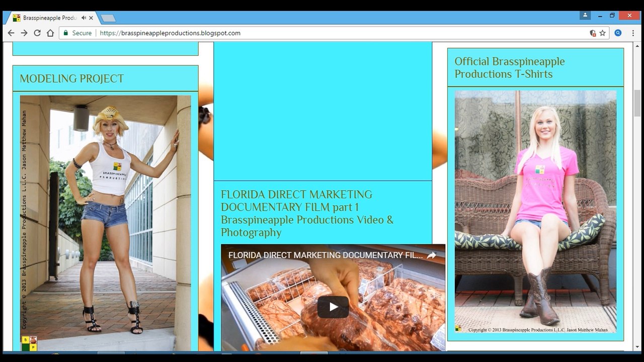Screen dimensions: 644x362
Task: Open the MODELING PROJECT photo of the model in a hat
Action: 106,223
